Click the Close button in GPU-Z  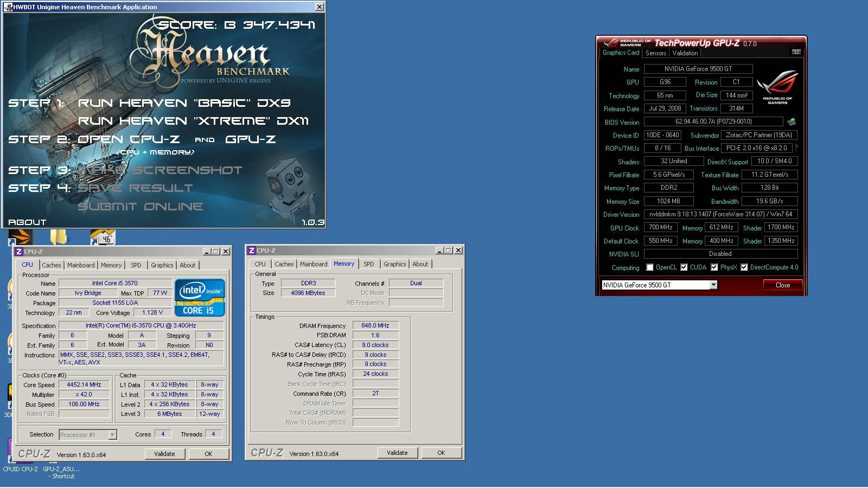click(x=782, y=285)
